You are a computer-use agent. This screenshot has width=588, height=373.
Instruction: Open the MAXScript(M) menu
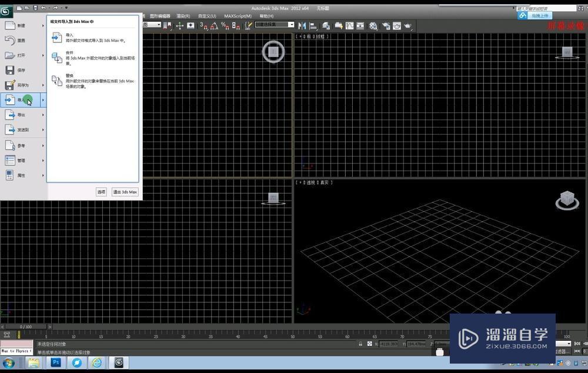coord(237,16)
